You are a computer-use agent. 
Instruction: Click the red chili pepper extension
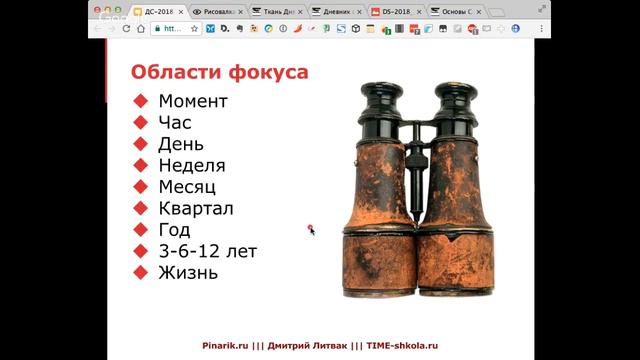click(298, 29)
